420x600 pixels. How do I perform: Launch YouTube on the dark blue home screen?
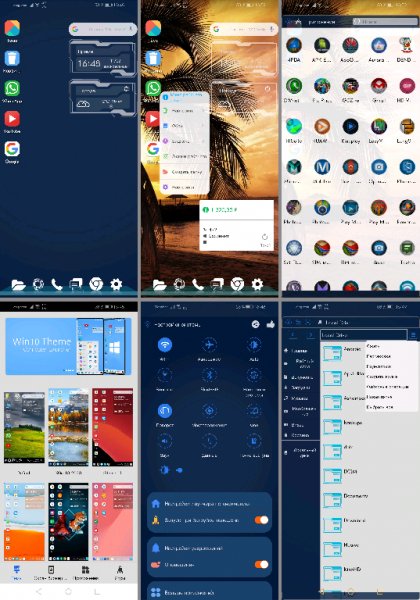click(x=12, y=119)
